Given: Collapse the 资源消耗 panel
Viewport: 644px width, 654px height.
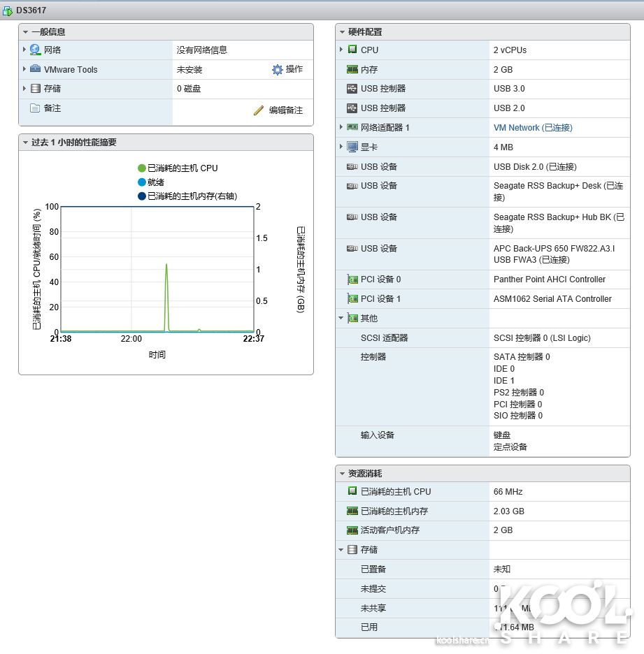Looking at the screenshot, I should click(x=342, y=474).
